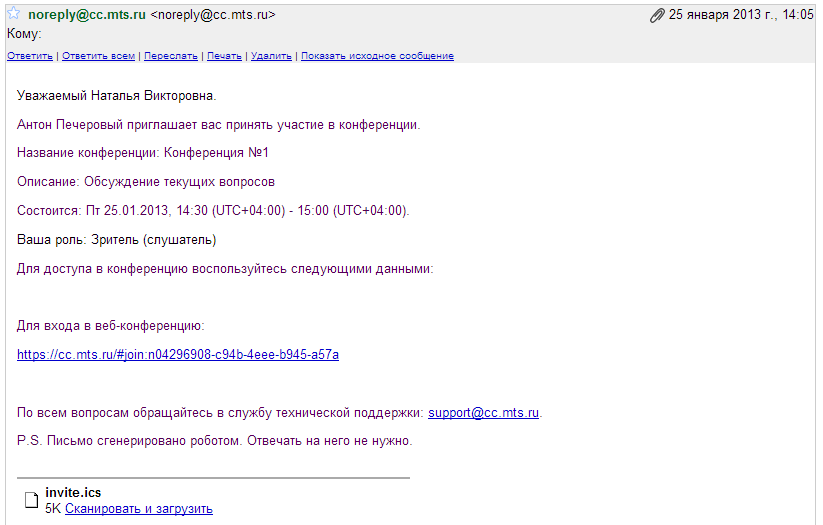The image size is (823, 525).
Task: Forward the email with Переслать
Action: [x=171, y=56]
